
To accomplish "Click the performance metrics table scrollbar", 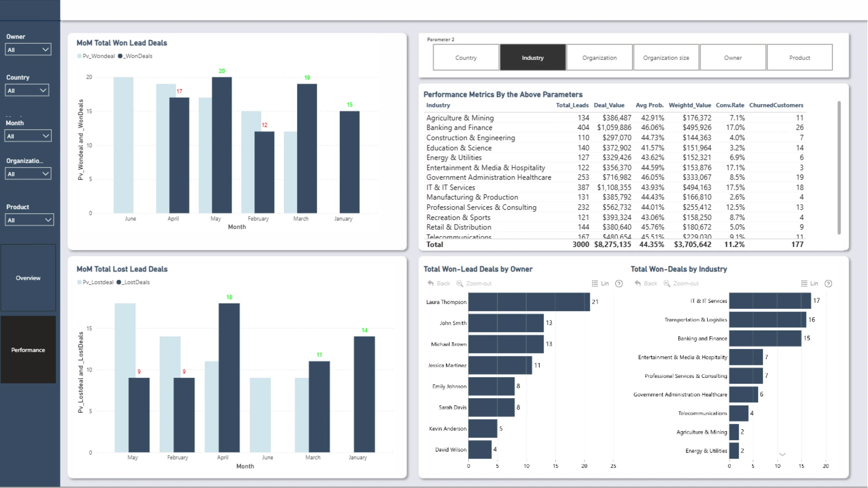I will [x=839, y=167].
